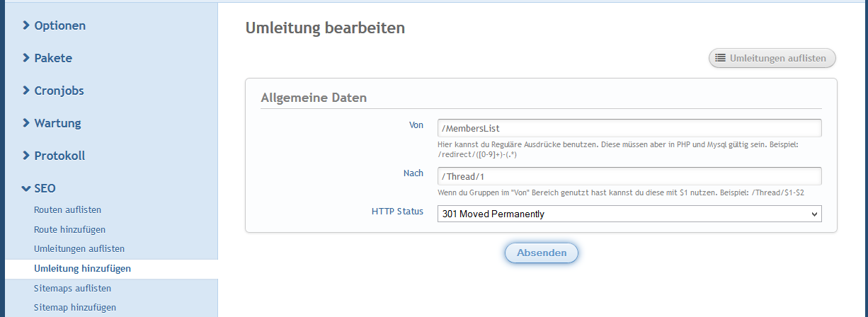Select Umleitung hinzufügen in the sidebar

click(x=82, y=269)
